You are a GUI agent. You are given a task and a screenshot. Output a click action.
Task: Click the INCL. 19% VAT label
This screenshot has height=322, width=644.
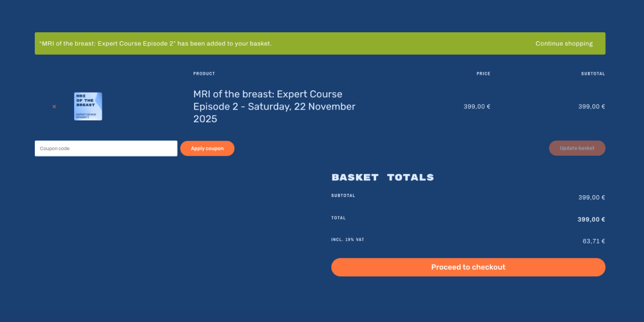(348, 240)
